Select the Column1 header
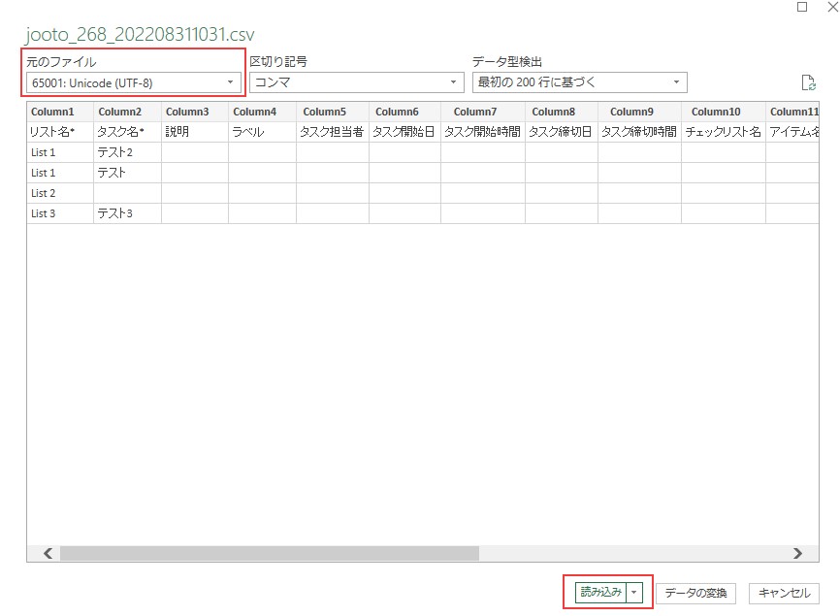This screenshot has height=616, width=840. tap(53, 112)
